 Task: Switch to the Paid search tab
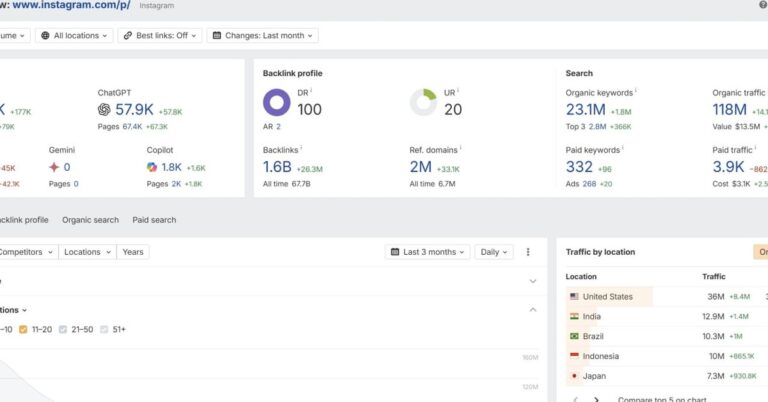(x=154, y=220)
